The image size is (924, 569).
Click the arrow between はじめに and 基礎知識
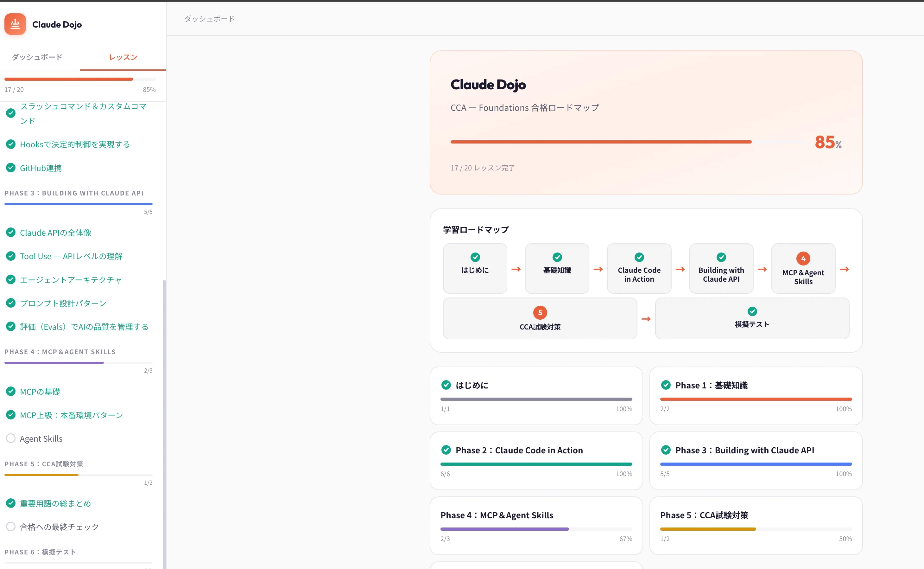point(516,269)
